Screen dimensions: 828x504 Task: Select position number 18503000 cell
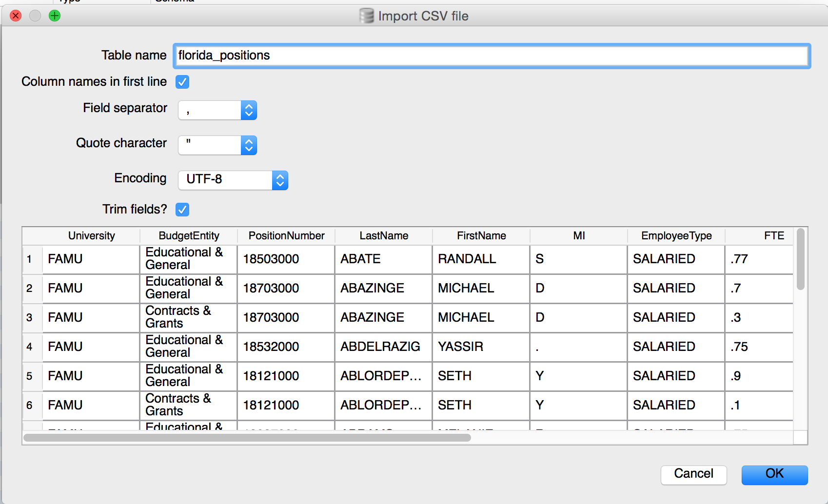click(x=286, y=259)
